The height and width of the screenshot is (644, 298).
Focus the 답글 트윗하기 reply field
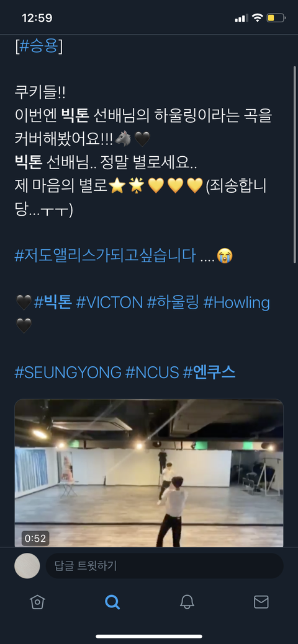click(165, 565)
